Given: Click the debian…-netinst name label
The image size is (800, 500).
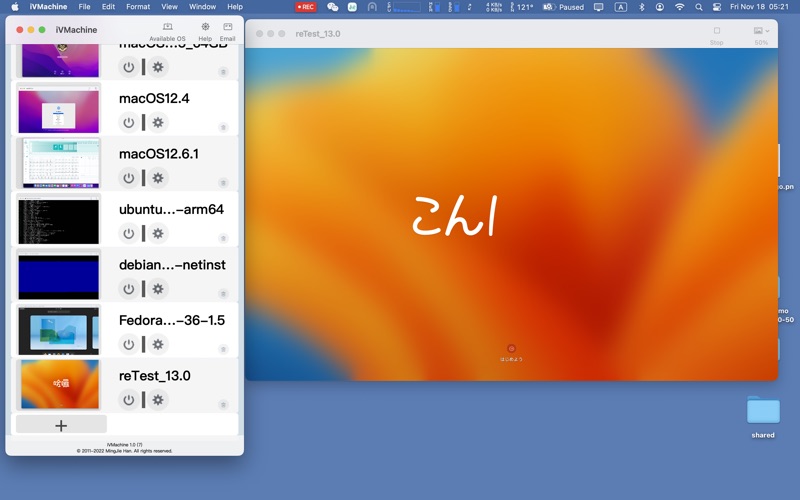Looking at the screenshot, I should (x=172, y=265).
